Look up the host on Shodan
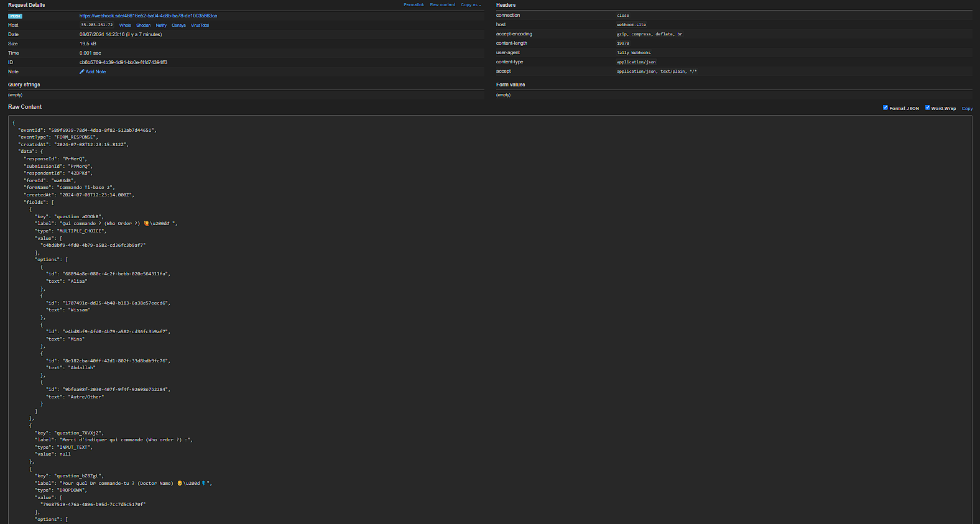980x524 pixels. pyautogui.click(x=143, y=25)
